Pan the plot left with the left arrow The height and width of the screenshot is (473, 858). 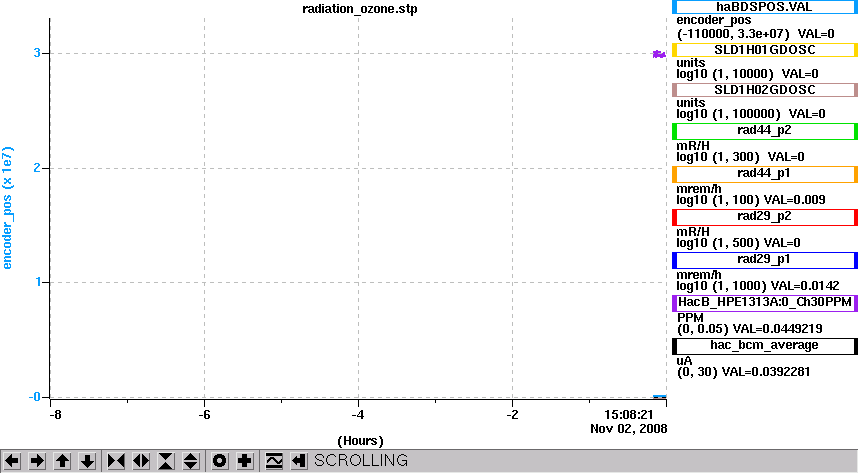click(x=12, y=461)
